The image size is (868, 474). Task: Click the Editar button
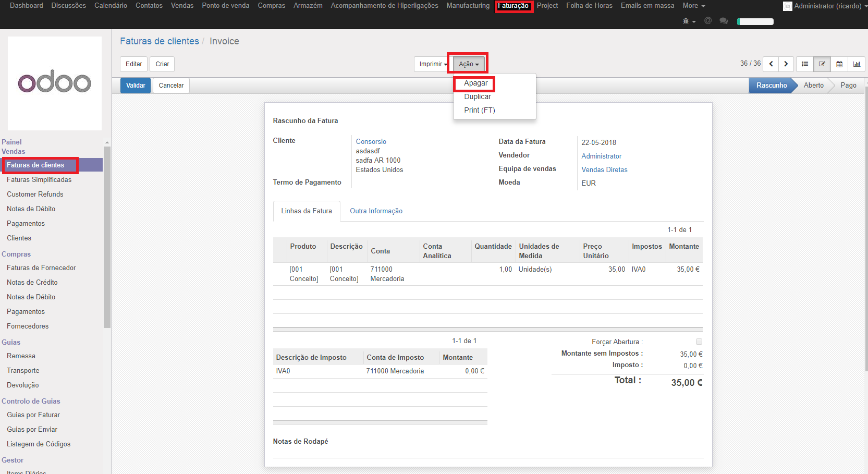pos(133,64)
